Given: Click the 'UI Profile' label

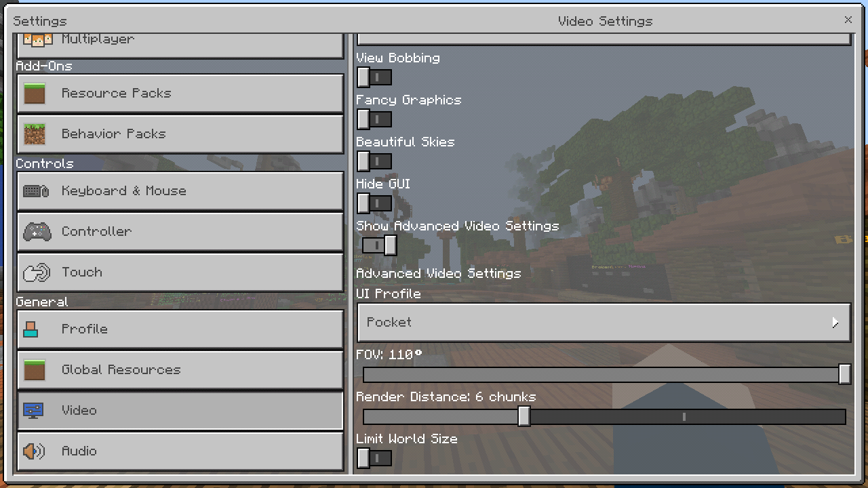Looking at the screenshot, I should pyautogui.click(x=388, y=294).
